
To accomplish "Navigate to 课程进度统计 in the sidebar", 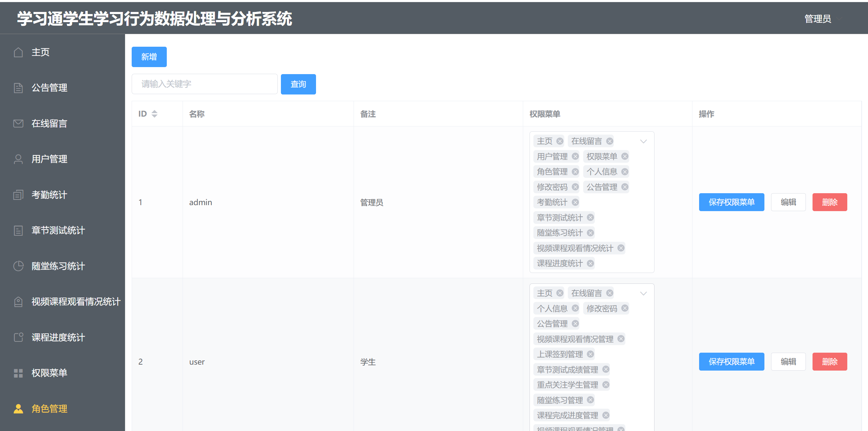I will [x=58, y=337].
